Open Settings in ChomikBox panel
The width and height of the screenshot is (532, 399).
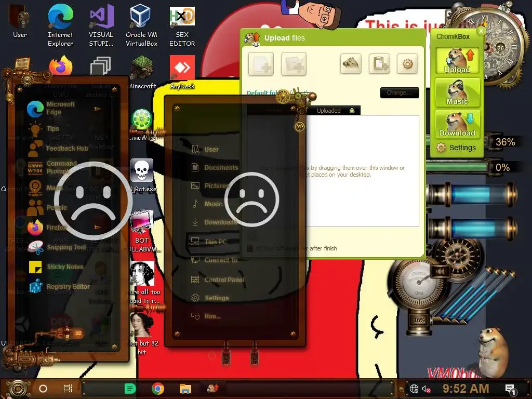coord(456,148)
